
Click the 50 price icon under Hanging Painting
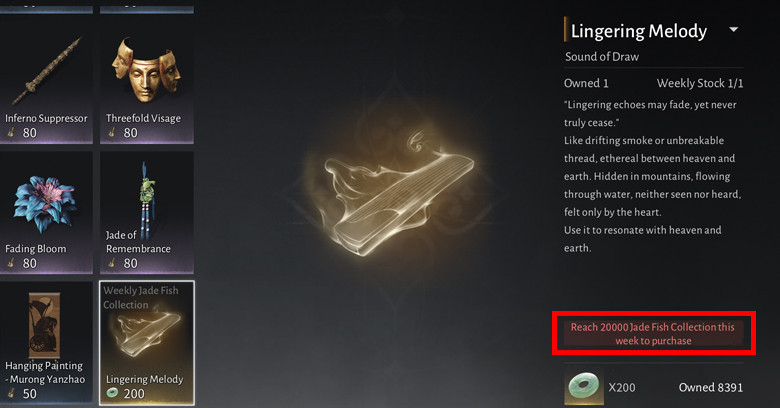coord(11,394)
